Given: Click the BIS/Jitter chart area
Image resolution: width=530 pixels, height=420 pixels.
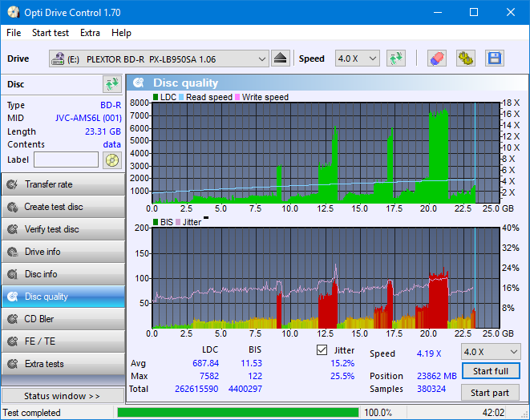Looking at the screenshot, I should tap(326, 278).
